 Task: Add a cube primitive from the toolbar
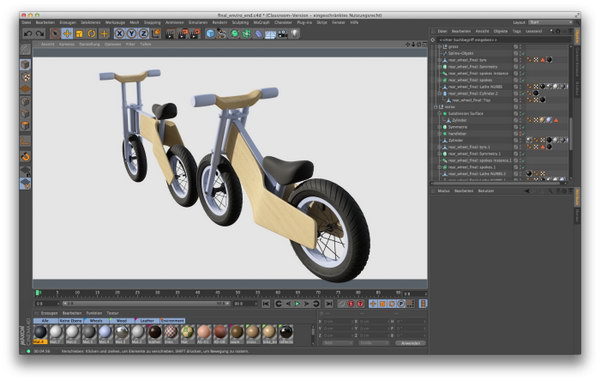(210, 34)
